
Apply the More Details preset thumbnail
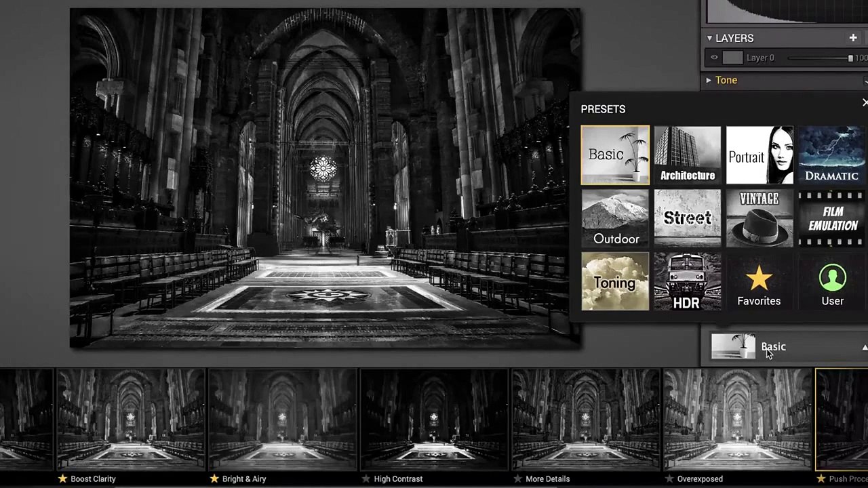tap(586, 420)
